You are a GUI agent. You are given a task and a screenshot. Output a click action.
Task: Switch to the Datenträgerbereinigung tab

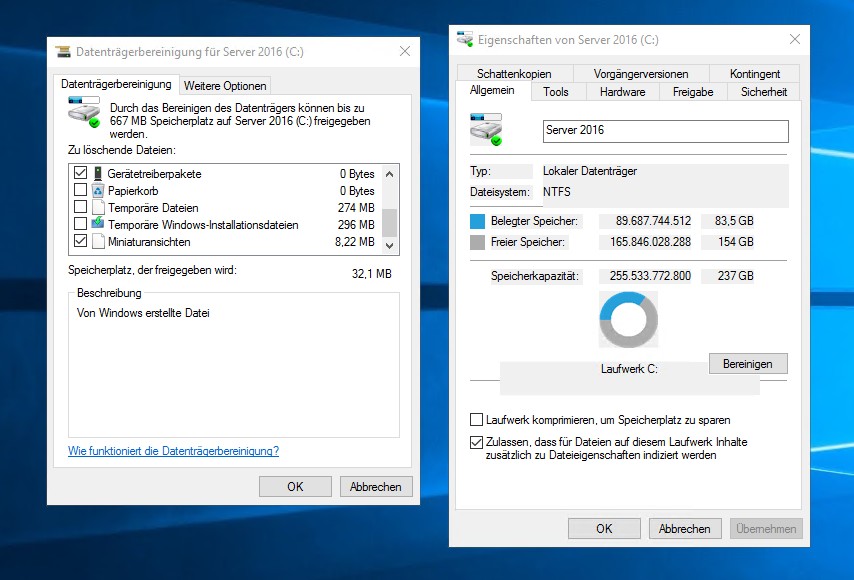(116, 84)
